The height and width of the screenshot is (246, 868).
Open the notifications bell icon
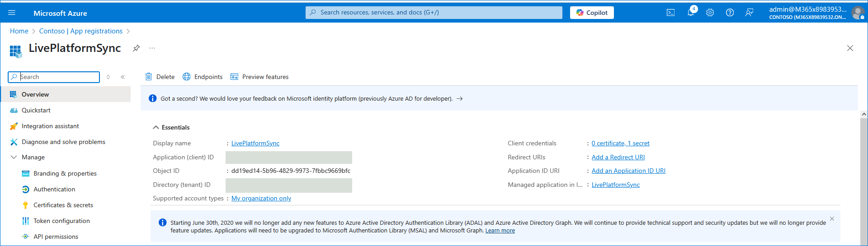coord(691,13)
